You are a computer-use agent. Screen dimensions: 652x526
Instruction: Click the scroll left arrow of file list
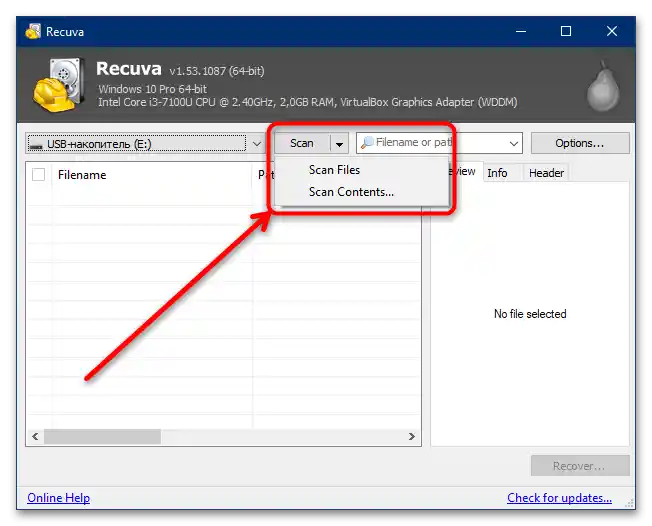click(x=35, y=437)
